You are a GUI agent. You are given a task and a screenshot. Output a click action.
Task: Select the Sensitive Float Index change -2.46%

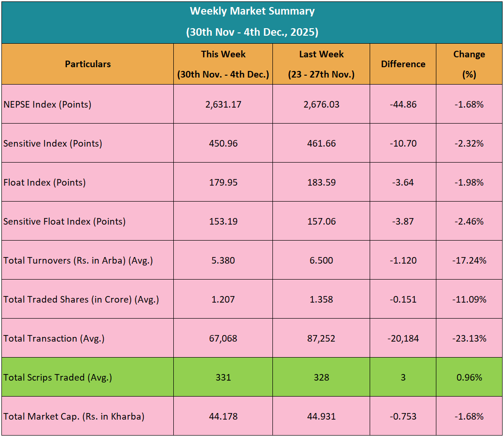pos(469,221)
